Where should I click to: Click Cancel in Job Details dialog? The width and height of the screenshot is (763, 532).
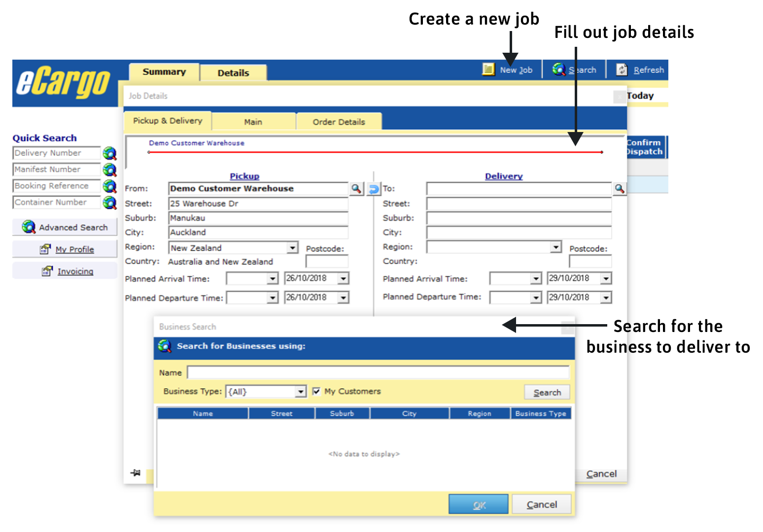(601, 474)
